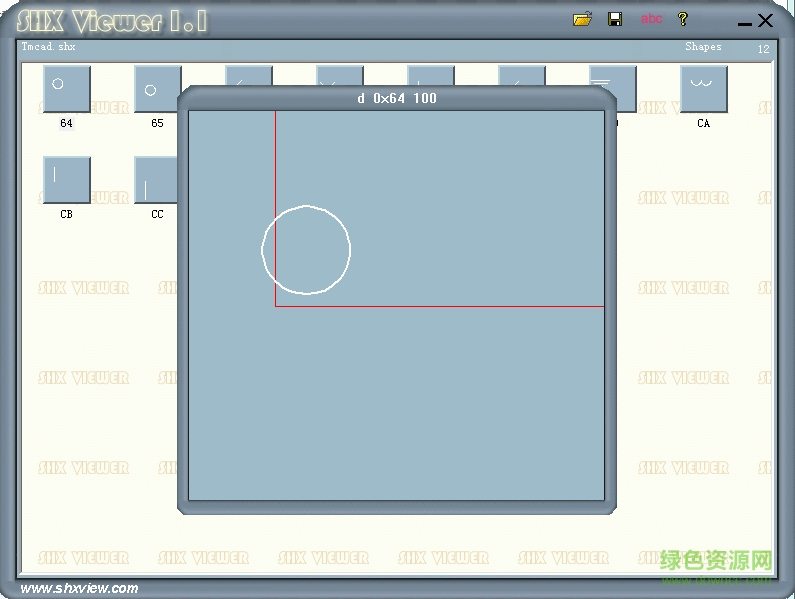The width and height of the screenshot is (795, 599).
Task: Click the preview title d 0x64 100
Action: 397,98
